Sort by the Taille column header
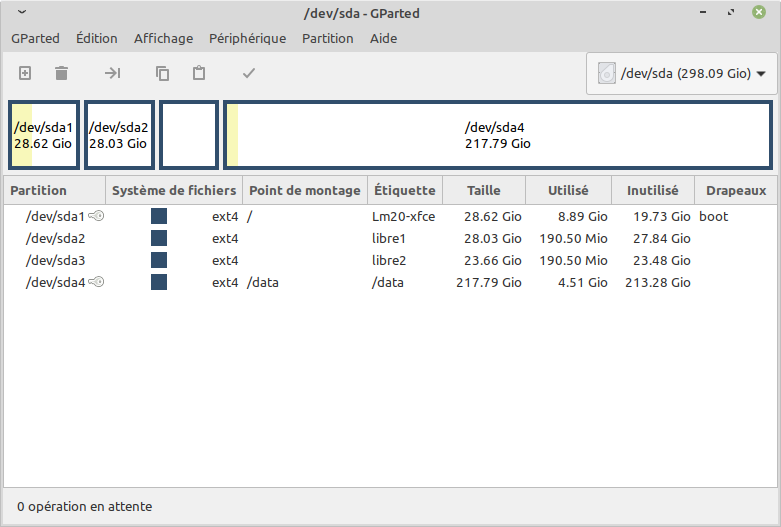 click(x=483, y=190)
